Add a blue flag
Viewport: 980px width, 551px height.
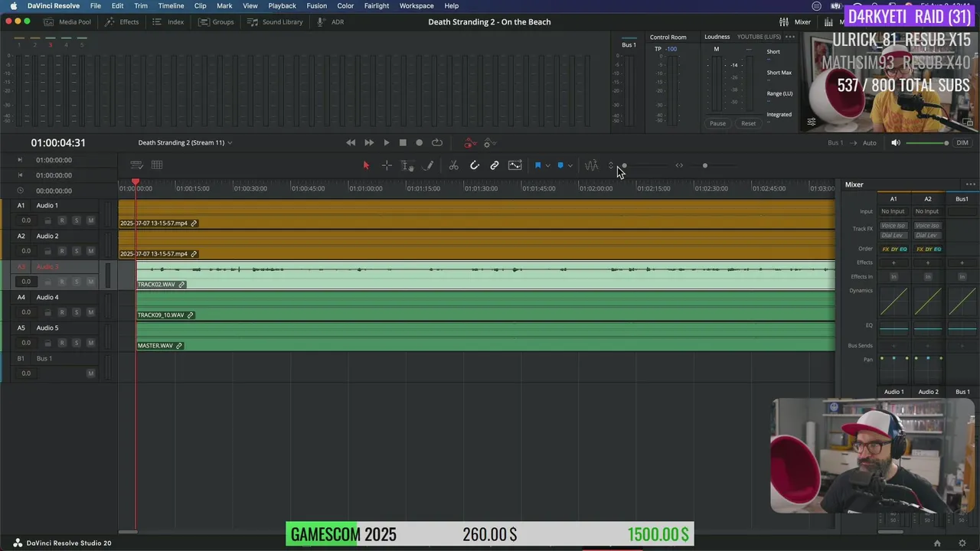point(538,165)
